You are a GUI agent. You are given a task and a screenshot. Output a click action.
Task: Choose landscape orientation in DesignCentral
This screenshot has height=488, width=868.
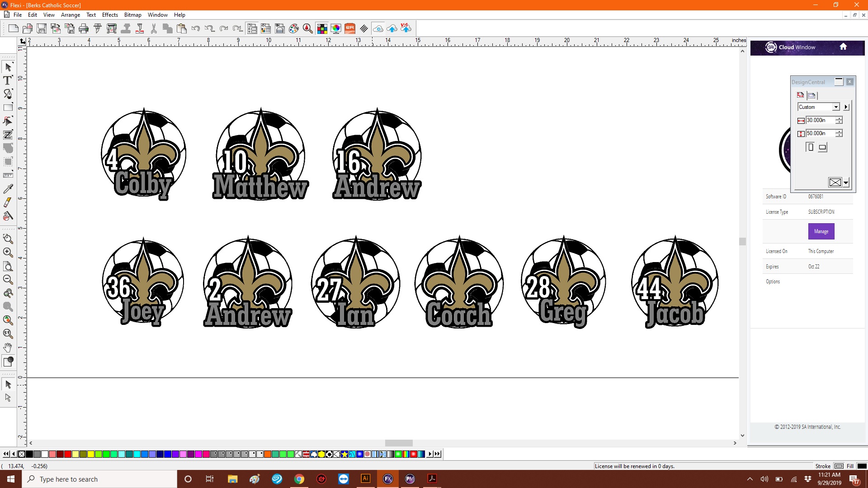[822, 147]
